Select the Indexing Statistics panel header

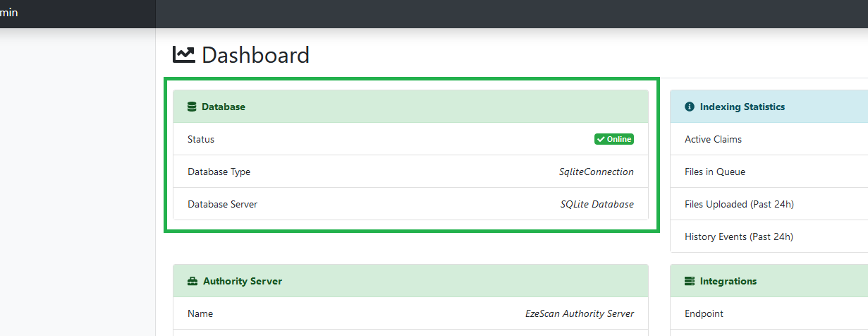click(769, 107)
